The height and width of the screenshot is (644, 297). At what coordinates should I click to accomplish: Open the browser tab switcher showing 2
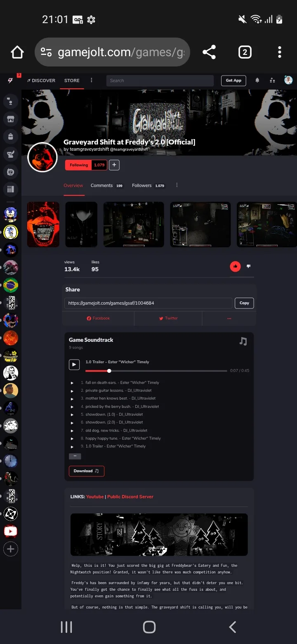tap(245, 52)
